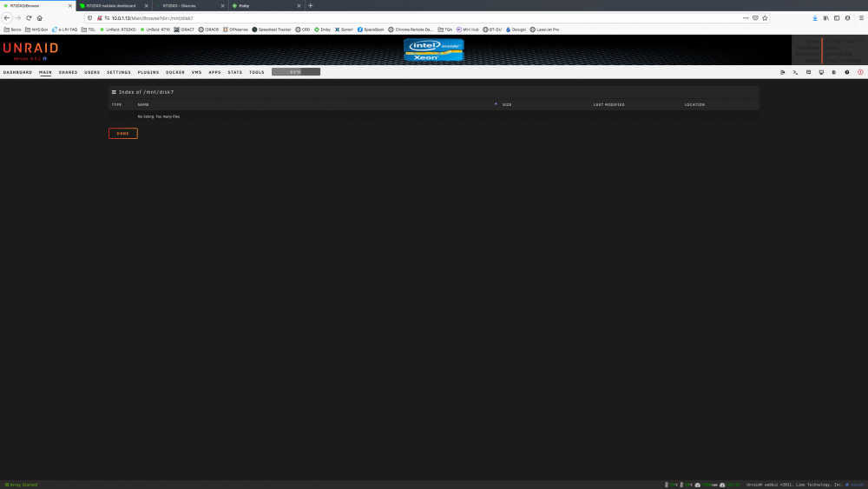Toggle the Help question mark icon
Screen dimensions: 868x489
coord(847,72)
